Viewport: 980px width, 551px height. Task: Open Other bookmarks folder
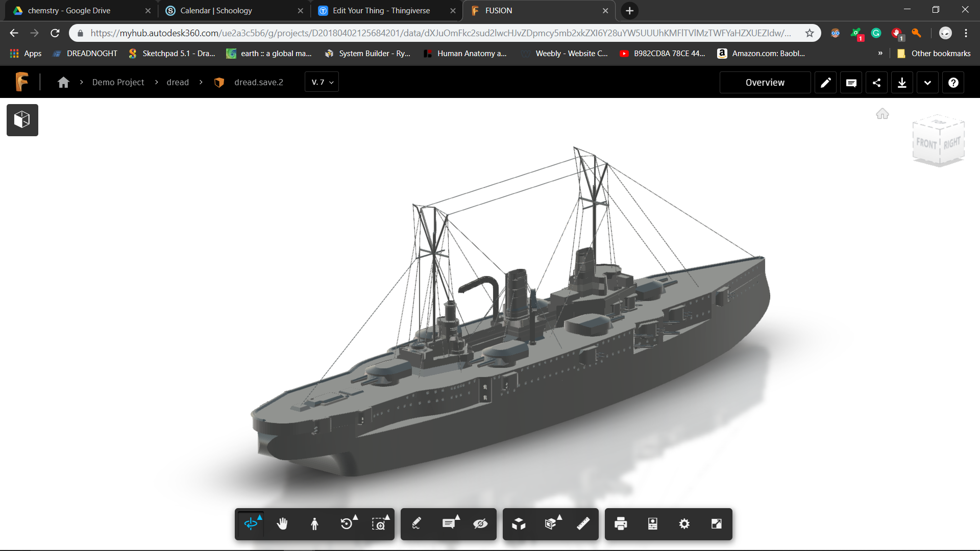934,54
